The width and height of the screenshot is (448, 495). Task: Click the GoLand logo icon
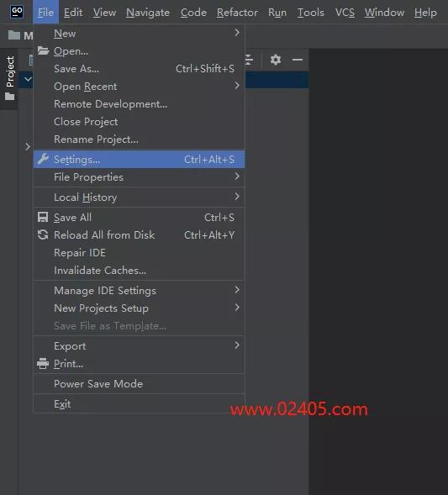pyautogui.click(x=17, y=12)
